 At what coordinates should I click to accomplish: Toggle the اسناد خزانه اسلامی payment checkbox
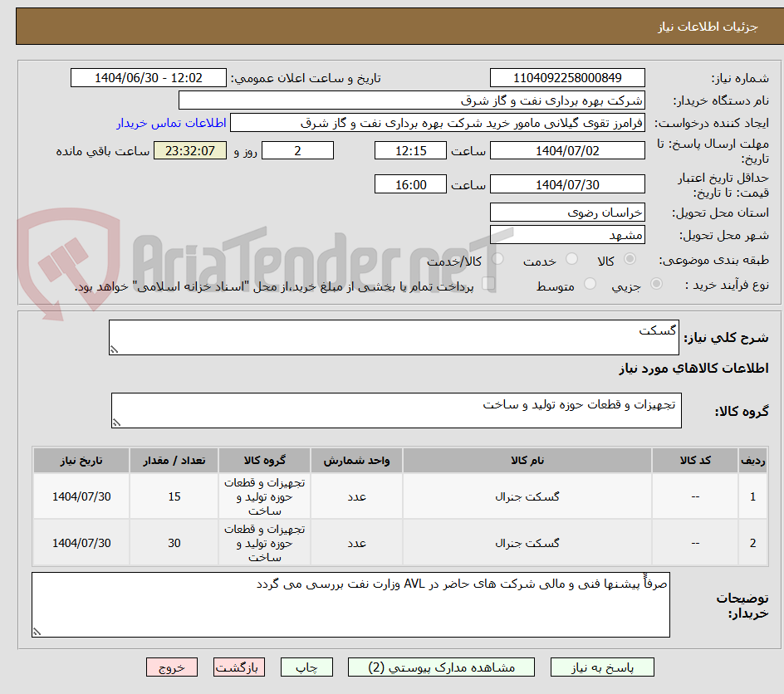coord(488,284)
